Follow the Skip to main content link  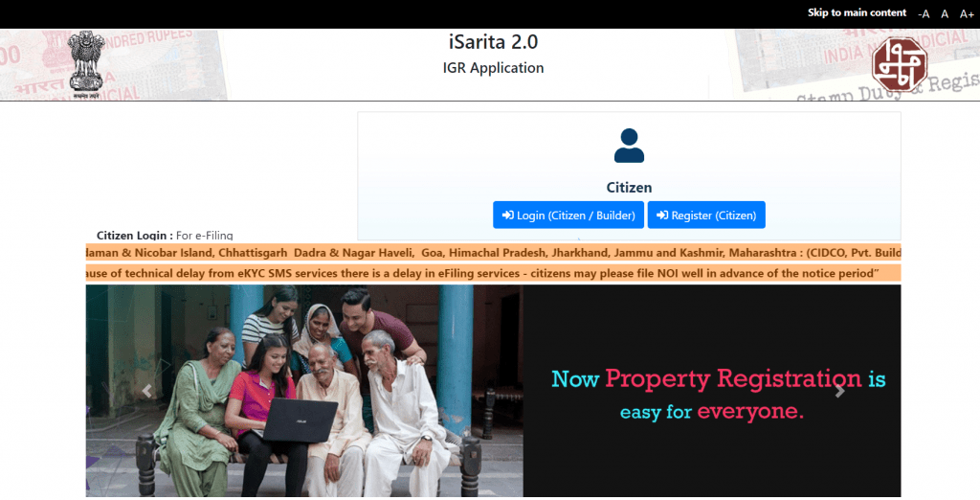[x=857, y=12]
